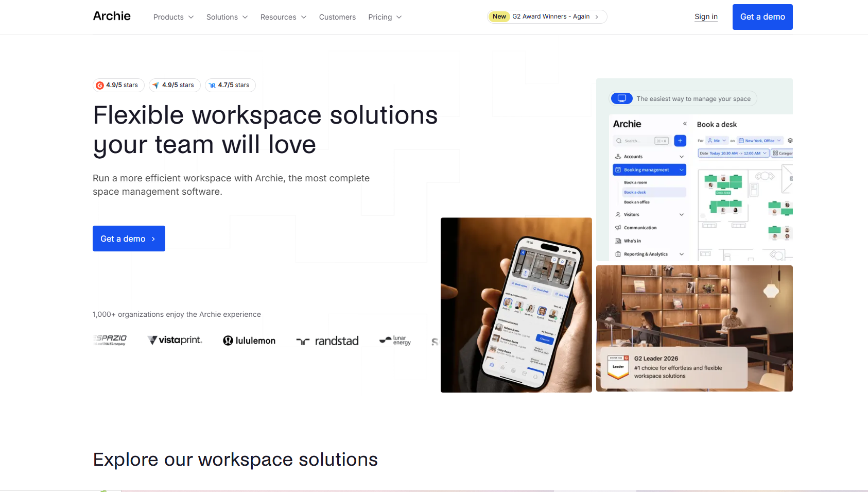The height and width of the screenshot is (492, 868).
Task: Click the phone app photo
Action: click(516, 305)
